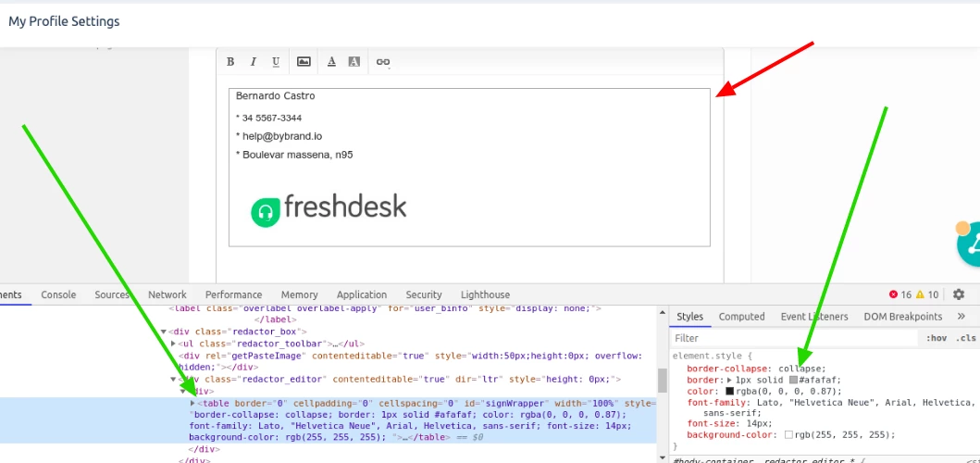The width and height of the screenshot is (980, 463).
Task: Open the white background-color swatch
Action: click(x=788, y=434)
